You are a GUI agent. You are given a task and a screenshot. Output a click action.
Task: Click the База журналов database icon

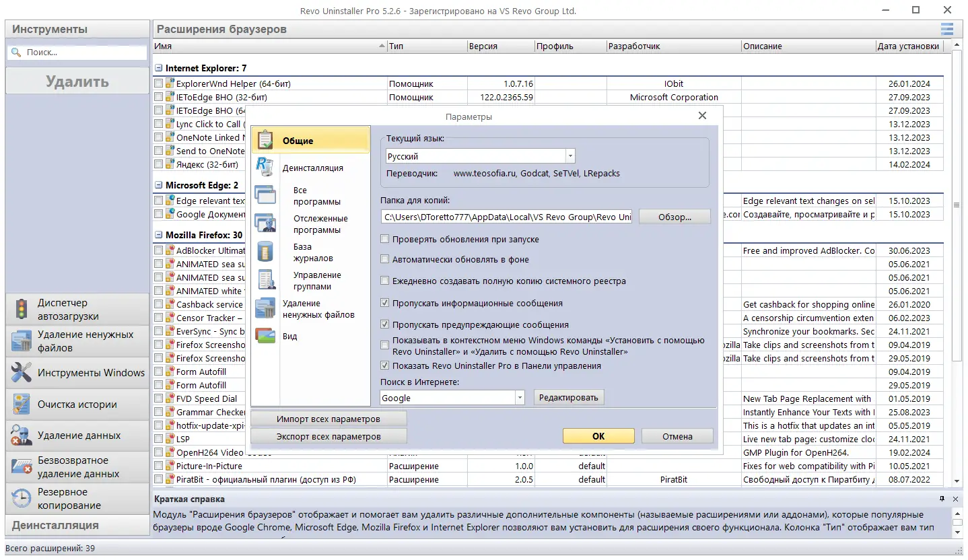tap(265, 252)
